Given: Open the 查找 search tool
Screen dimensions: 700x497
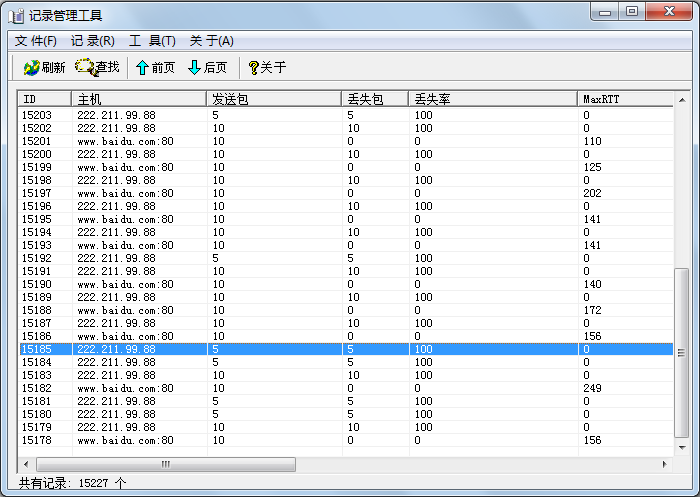Looking at the screenshot, I should tap(97, 68).
